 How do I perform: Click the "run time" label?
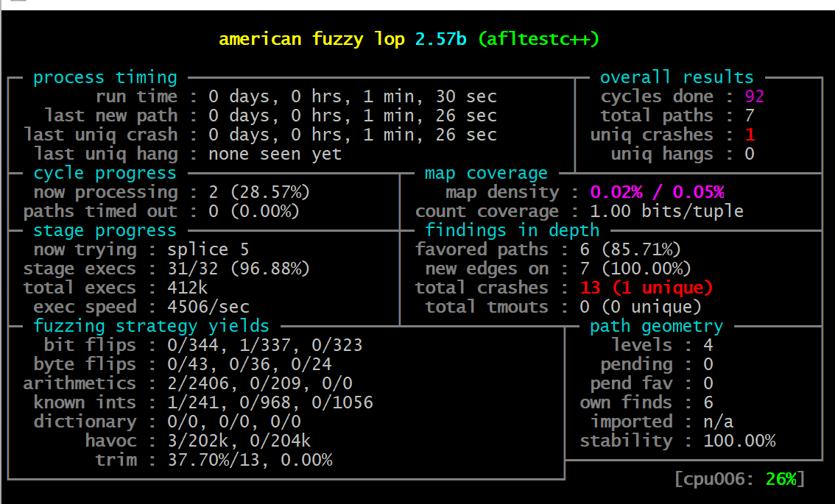tap(136, 96)
